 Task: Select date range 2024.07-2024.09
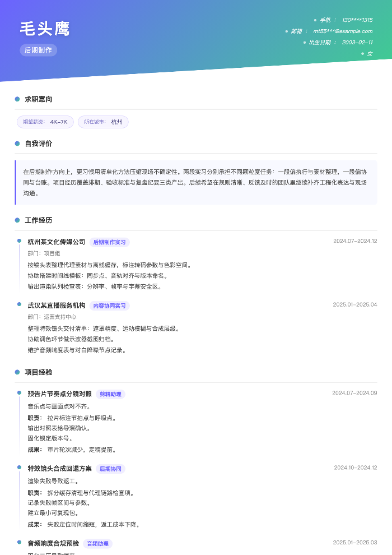pos(354,393)
